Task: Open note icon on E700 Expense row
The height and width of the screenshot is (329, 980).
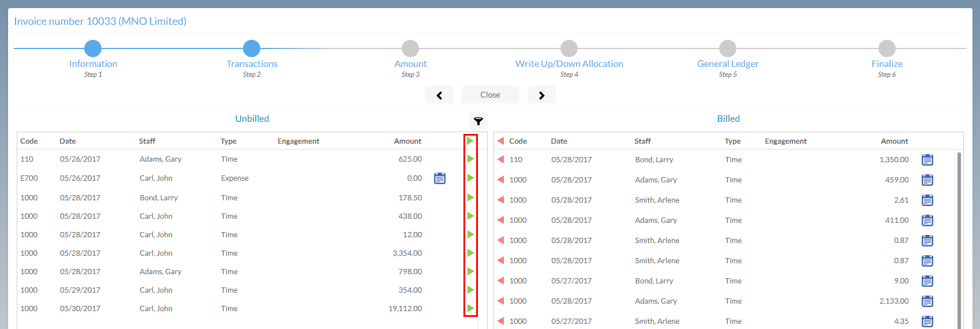Action: [x=440, y=178]
